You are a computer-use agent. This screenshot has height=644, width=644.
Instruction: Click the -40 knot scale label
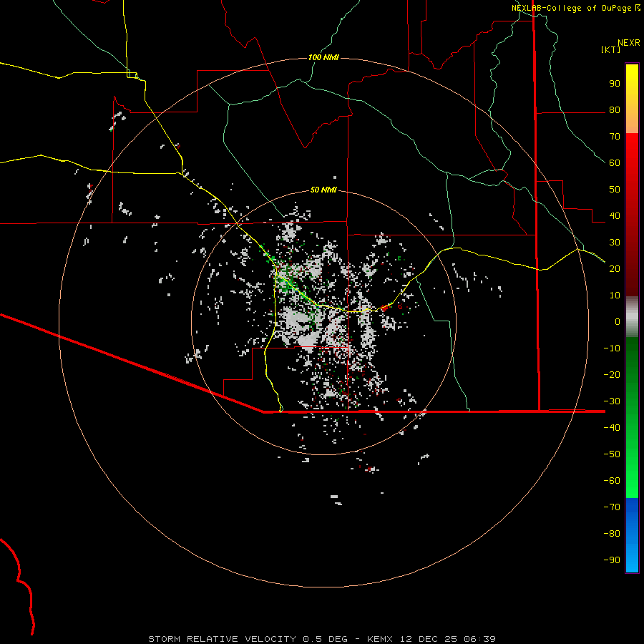612,428
